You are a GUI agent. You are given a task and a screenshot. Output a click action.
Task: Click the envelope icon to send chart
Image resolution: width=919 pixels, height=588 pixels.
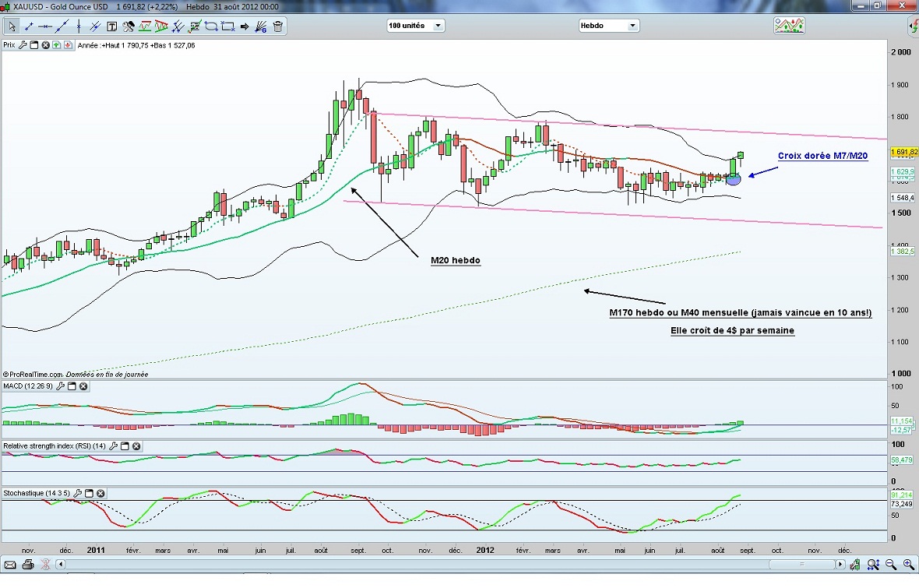[x=11, y=565]
